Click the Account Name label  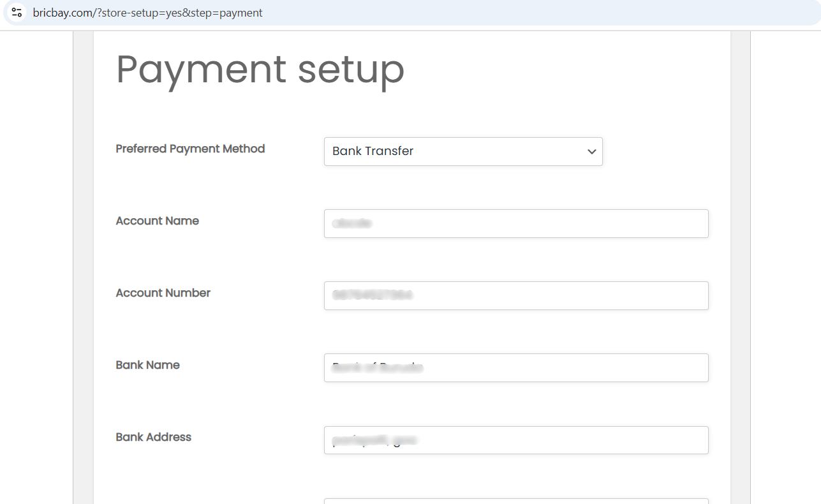pos(158,221)
